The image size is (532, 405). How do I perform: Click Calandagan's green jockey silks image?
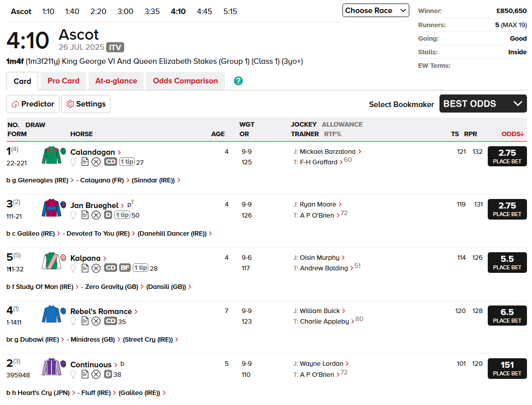tap(52, 155)
